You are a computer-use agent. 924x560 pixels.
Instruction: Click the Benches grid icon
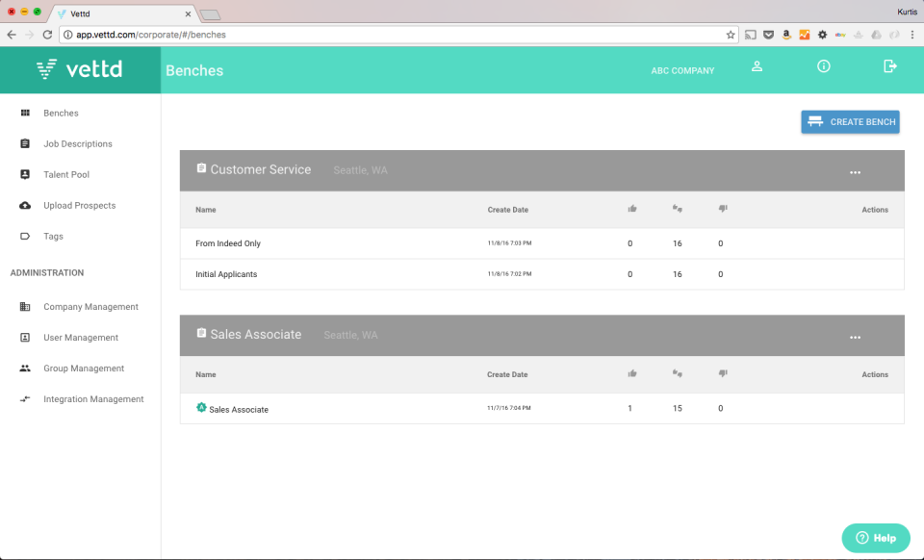(x=25, y=113)
